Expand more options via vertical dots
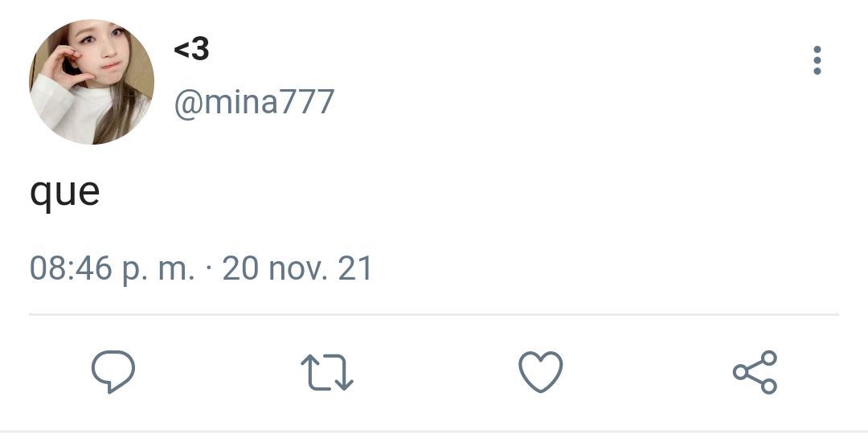 click(x=817, y=59)
